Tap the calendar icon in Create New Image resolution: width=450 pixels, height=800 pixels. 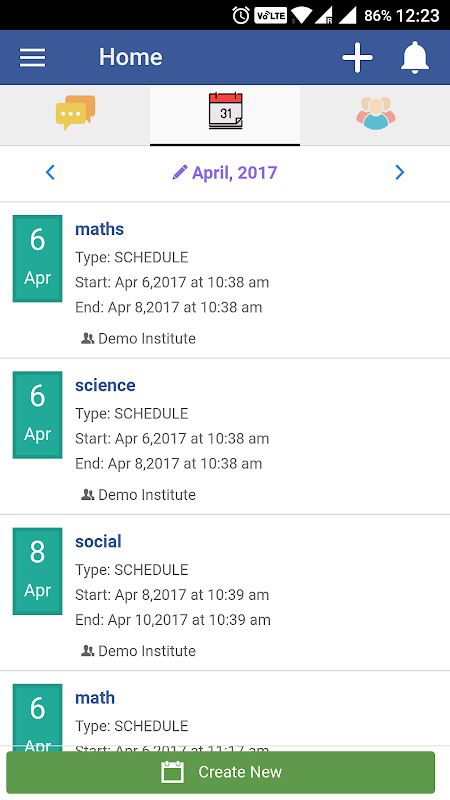(172, 772)
